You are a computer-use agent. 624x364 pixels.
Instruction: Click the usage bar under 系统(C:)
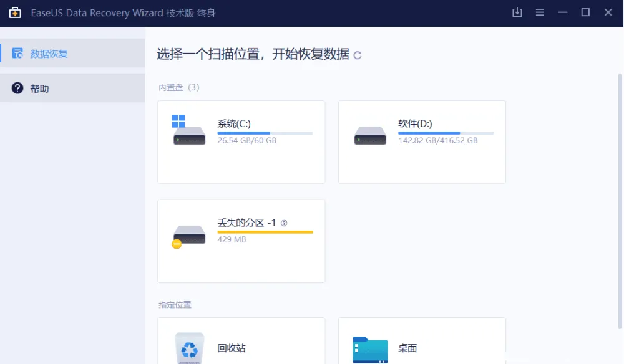pyautogui.click(x=265, y=132)
